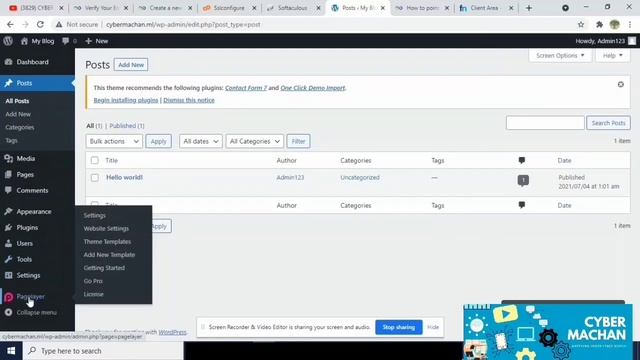The image size is (640, 360).
Task: Sort by comments icon in header
Action: [522, 160]
